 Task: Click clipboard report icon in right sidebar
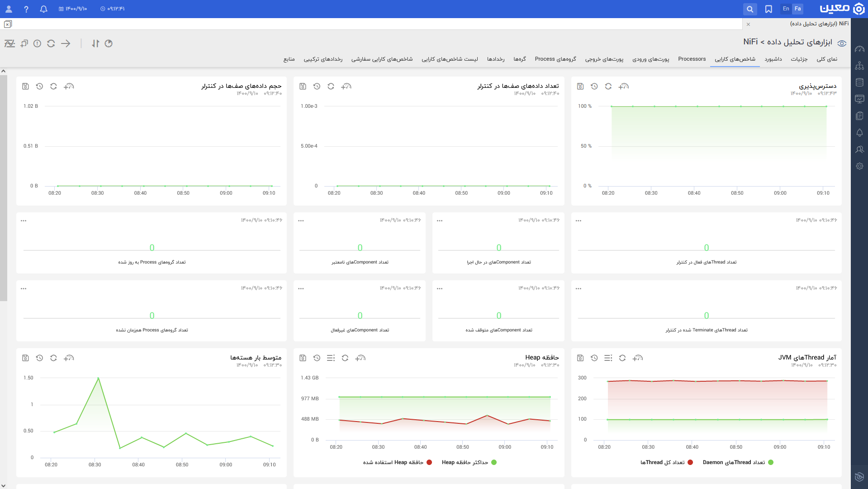tap(859, 116)
